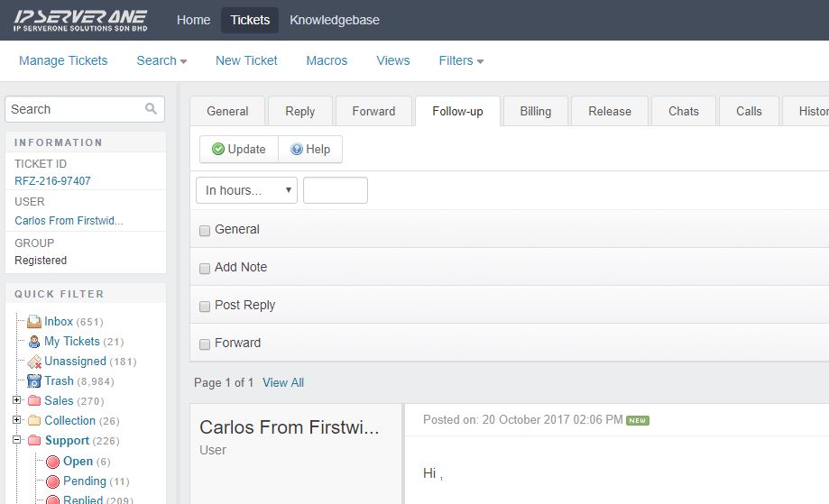Click the IP ServerOne logo

click(x=80, y=20)
